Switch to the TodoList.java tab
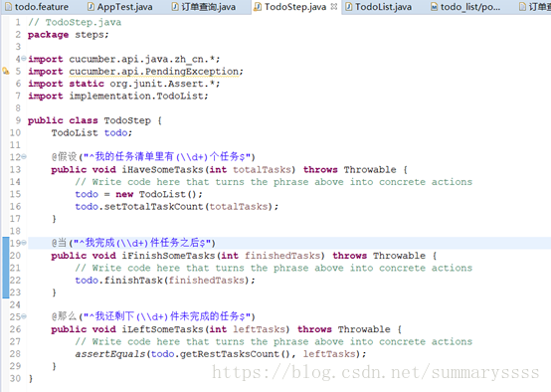Screen dimensions: 551x392 pos(379,7)
